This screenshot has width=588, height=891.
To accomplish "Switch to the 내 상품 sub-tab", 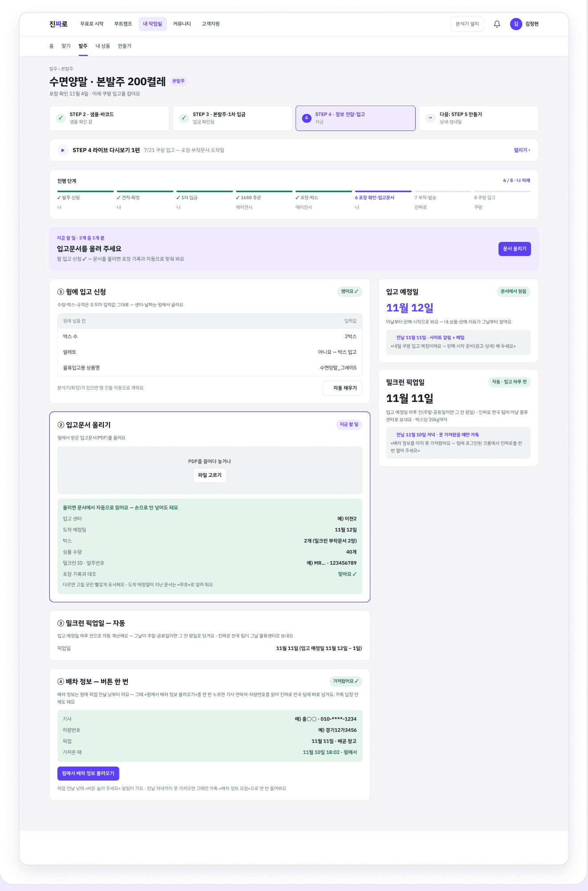I will click(x=102, y=46).
